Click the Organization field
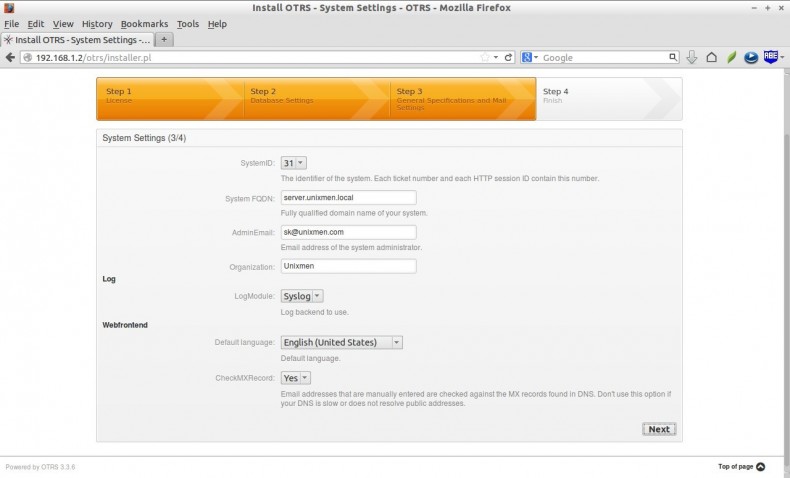Viewport: 790px width, 478px height. coord(348,266)
